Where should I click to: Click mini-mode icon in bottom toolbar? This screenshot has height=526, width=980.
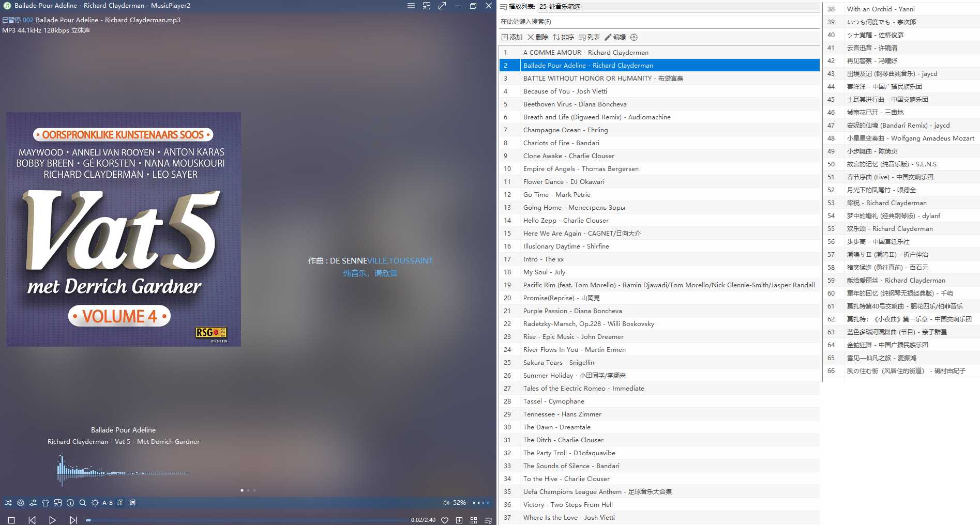pos(58,503)
